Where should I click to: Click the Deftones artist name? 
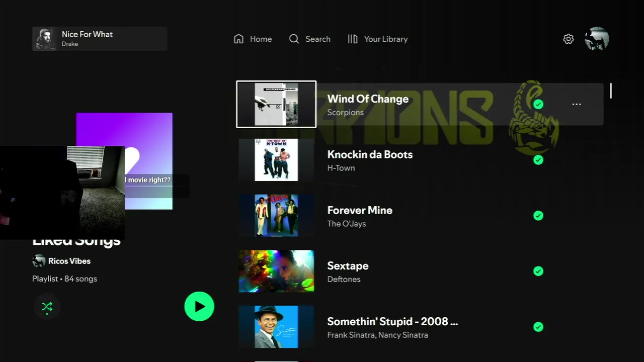[x=344, y=280]
